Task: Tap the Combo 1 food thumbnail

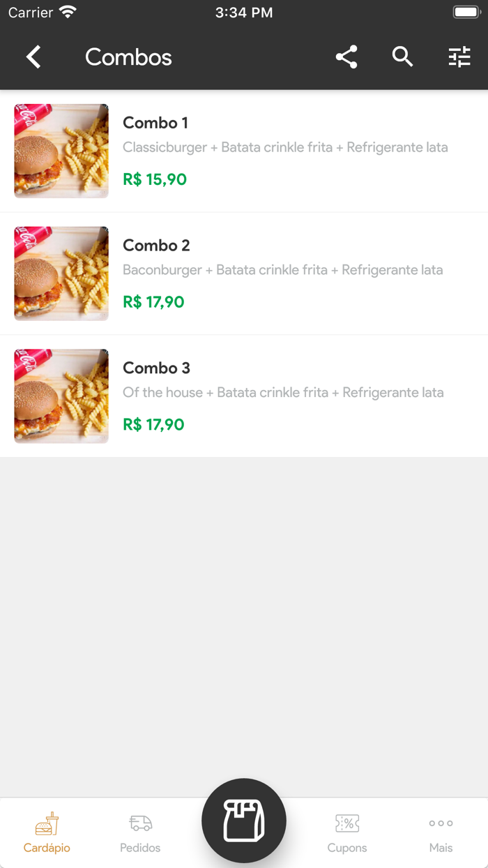Action: (61, 151)
